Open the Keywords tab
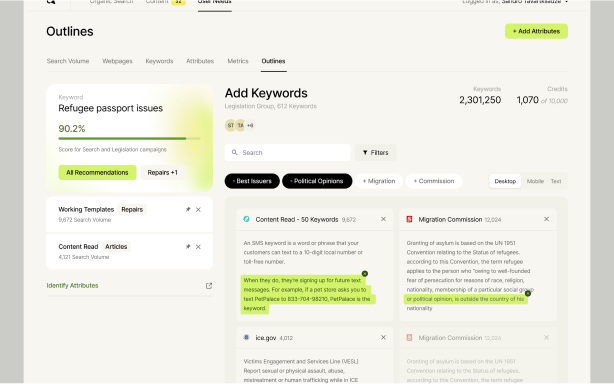The image size is (614, 384). coord(159,61)
